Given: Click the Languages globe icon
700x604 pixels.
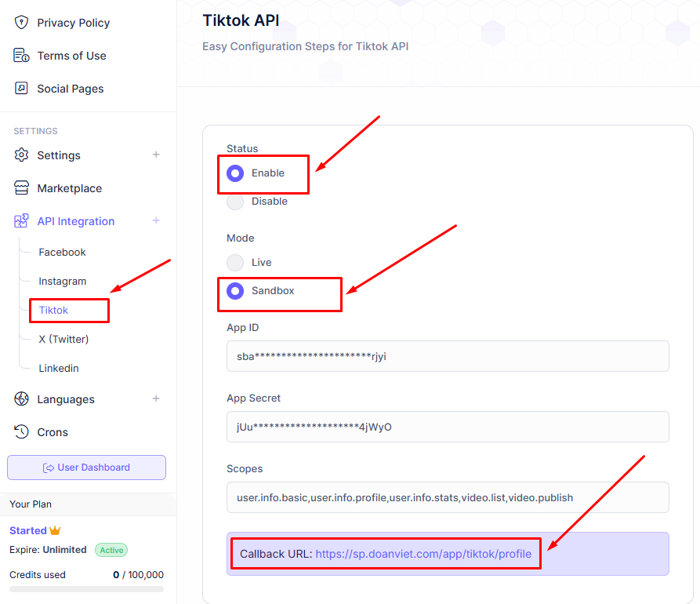Looking at the screenshot, I should click(x=21, y=398).
